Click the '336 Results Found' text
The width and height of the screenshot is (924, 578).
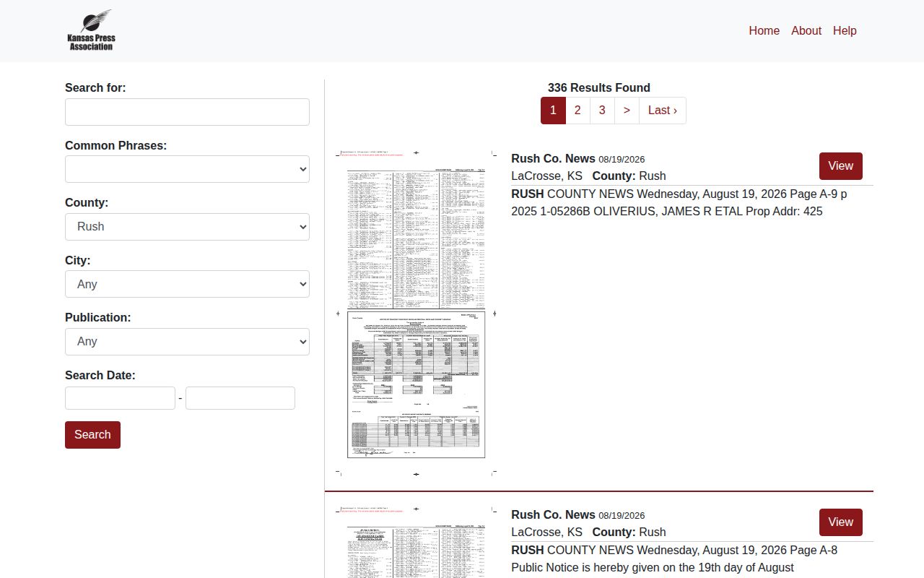(599, 88)
